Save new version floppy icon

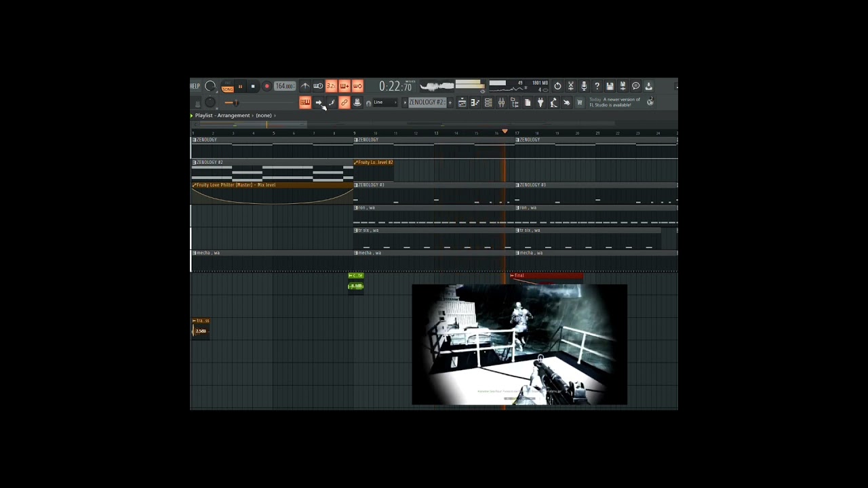pos(623,86)
